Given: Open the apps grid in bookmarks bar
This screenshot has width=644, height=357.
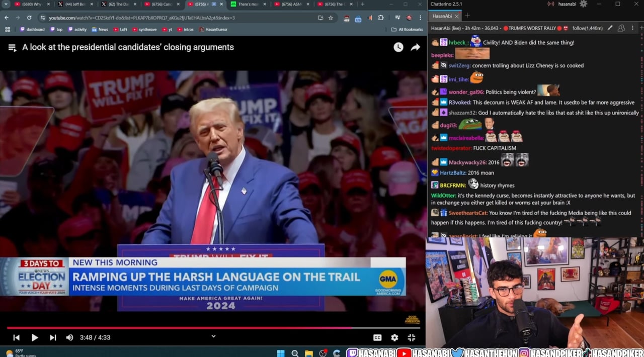Looking at the screenshot, I should click(8, 30).
